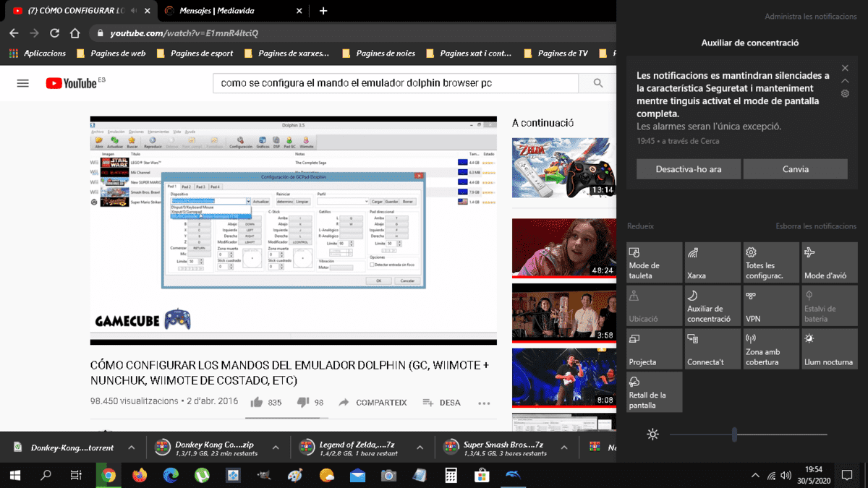Dismiss the Auxiliar de concentració notification

[845, 68]
